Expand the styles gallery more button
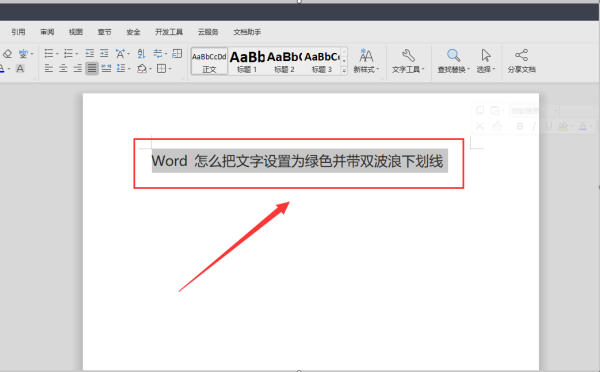 coord(344,70)
